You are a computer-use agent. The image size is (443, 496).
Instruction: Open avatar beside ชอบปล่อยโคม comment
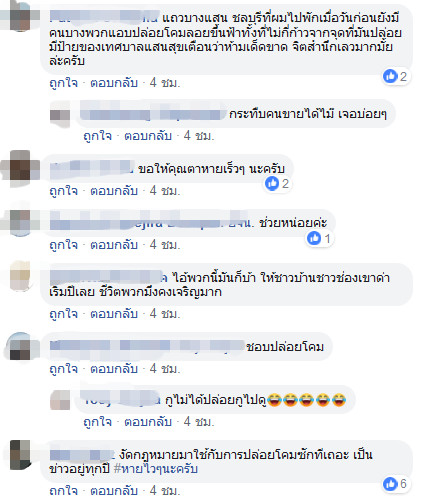[x=20, y=347]
